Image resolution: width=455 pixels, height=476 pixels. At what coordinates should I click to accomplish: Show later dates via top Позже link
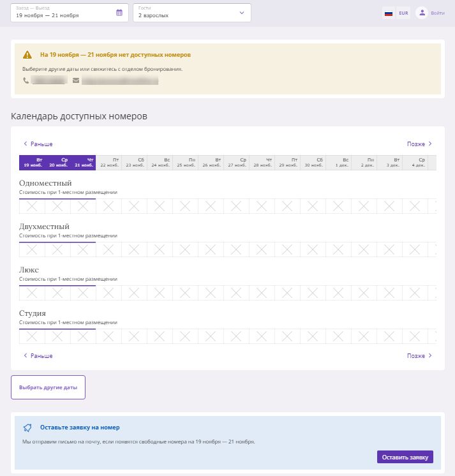coord(419,144)
